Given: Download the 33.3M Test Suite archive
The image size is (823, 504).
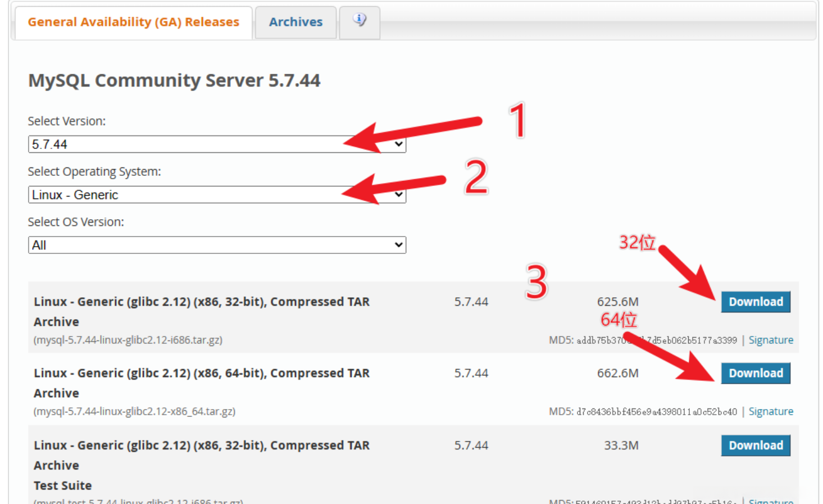Looking at the screenshot, I should tap(756, 446).
